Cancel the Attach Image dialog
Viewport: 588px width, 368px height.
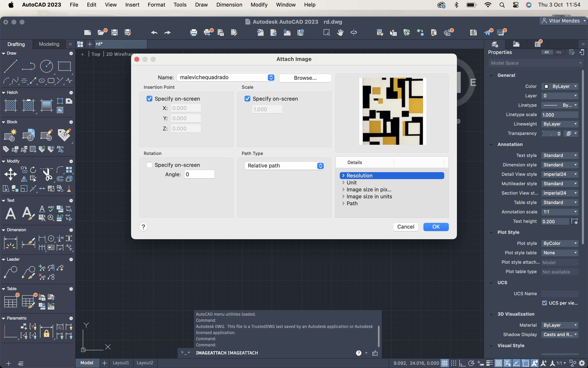[405, 227]
